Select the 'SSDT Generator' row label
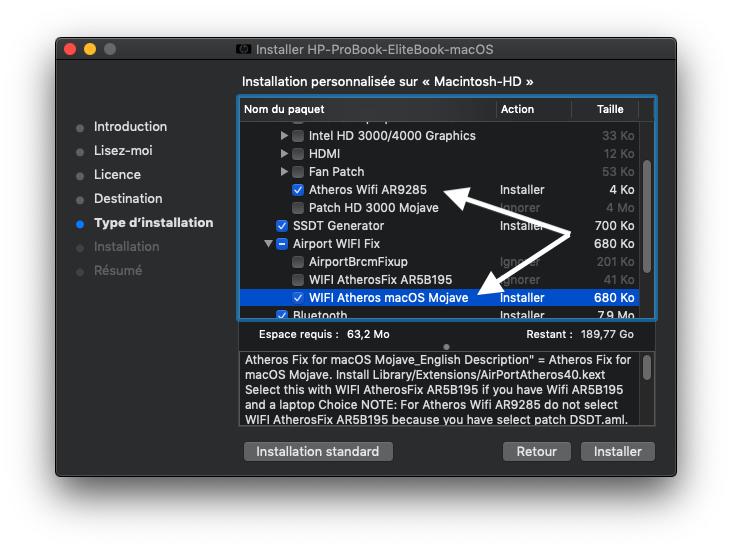This screenshot has width=732, height=550. click(x=338, y=226)
